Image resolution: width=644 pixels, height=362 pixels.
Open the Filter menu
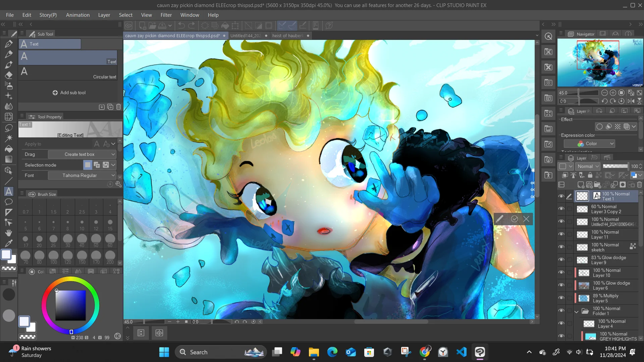tap(166, 15)
